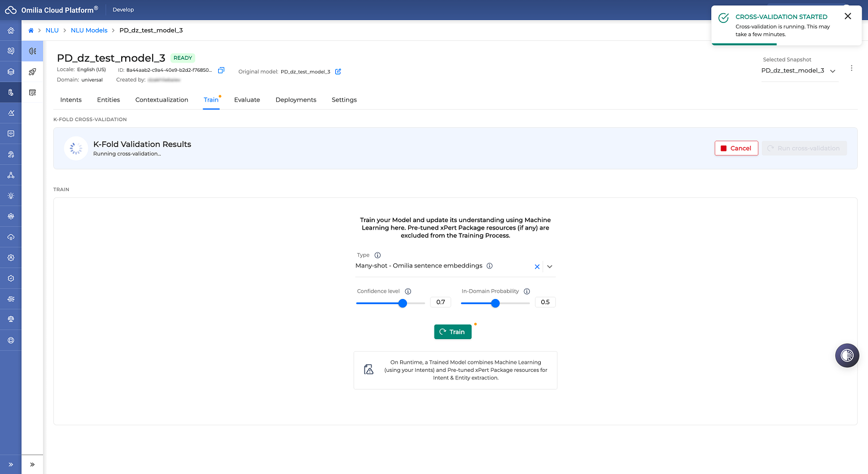This screenshot has height=474, width=868.
Task: Click the Confidence level value field 0.7
Action: tap(440, 302)
